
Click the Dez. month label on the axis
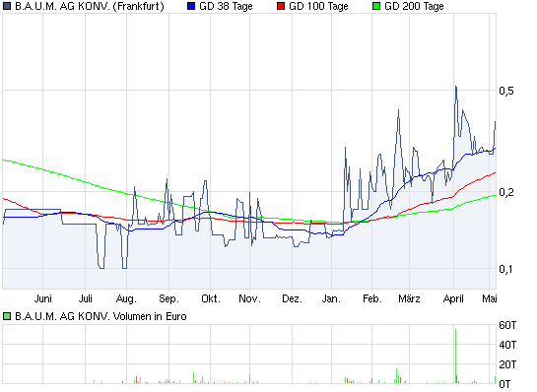coord(292,298)
